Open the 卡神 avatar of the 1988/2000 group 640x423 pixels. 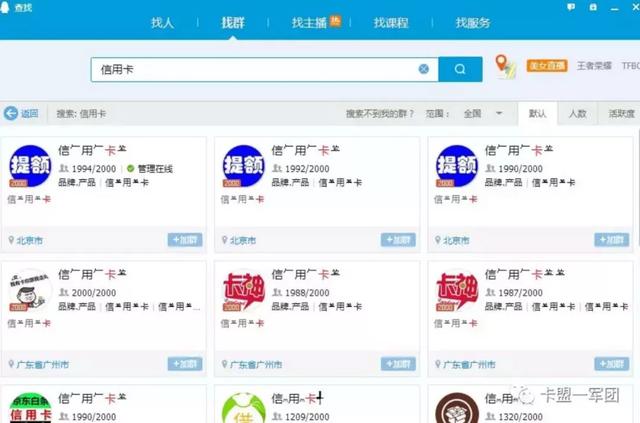[x=244, y=290]
